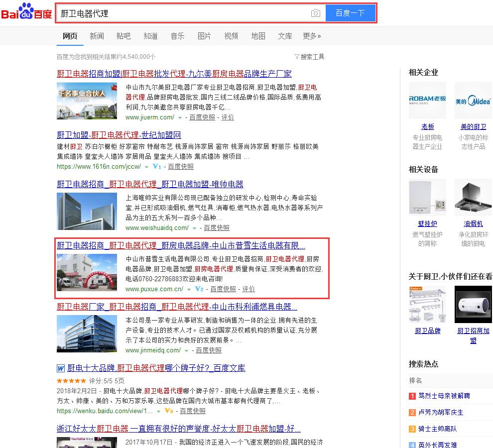Click the V1 verification badge for 1616n.com
The image size is (493, 448).
point(157,167)
